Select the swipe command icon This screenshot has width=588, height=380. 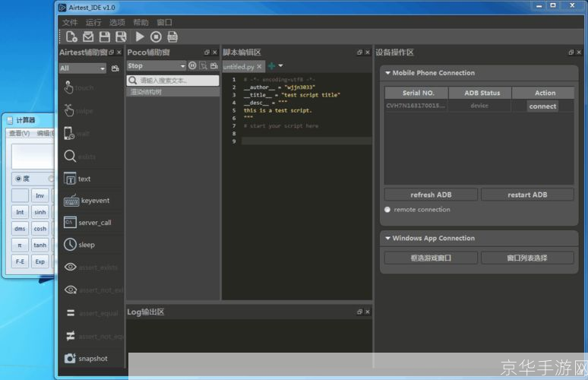coord(68,110)
